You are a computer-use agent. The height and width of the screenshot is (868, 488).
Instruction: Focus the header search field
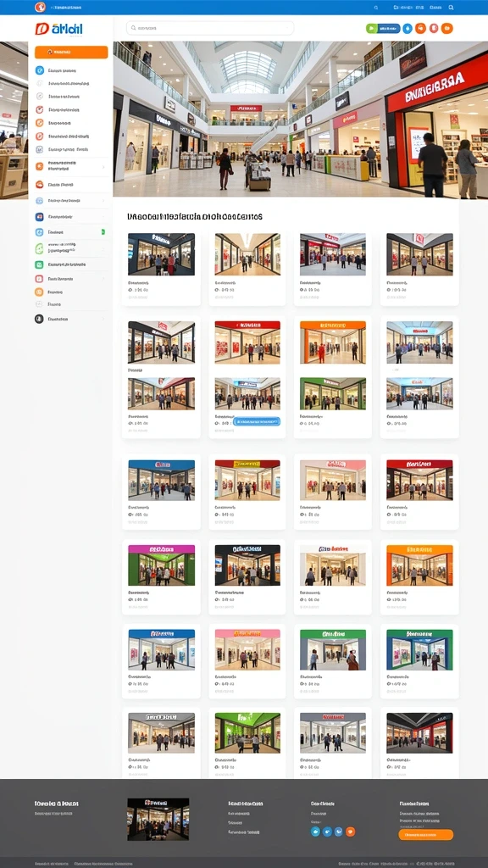[x=210, y=28]
